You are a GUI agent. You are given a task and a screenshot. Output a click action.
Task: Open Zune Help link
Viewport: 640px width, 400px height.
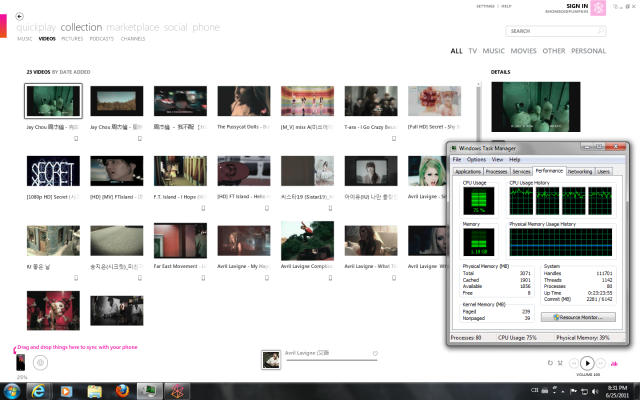[x=506, y=7]
